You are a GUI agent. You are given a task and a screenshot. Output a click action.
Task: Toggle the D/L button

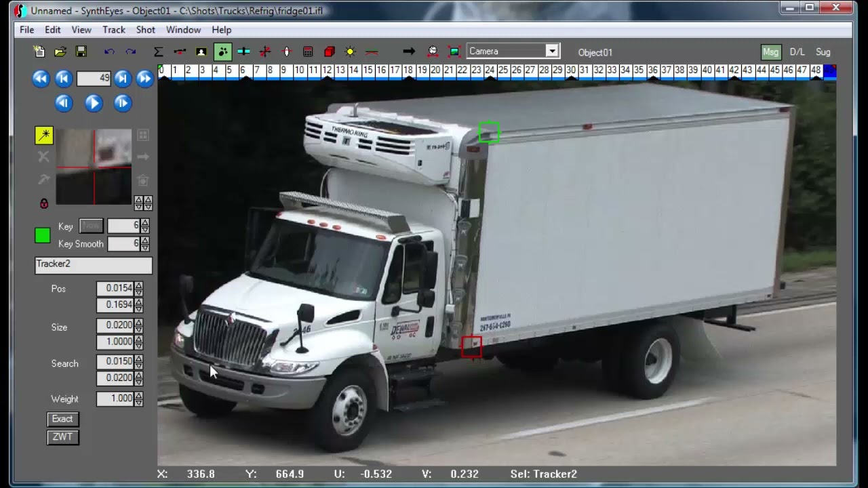click(x=797, y=52)
